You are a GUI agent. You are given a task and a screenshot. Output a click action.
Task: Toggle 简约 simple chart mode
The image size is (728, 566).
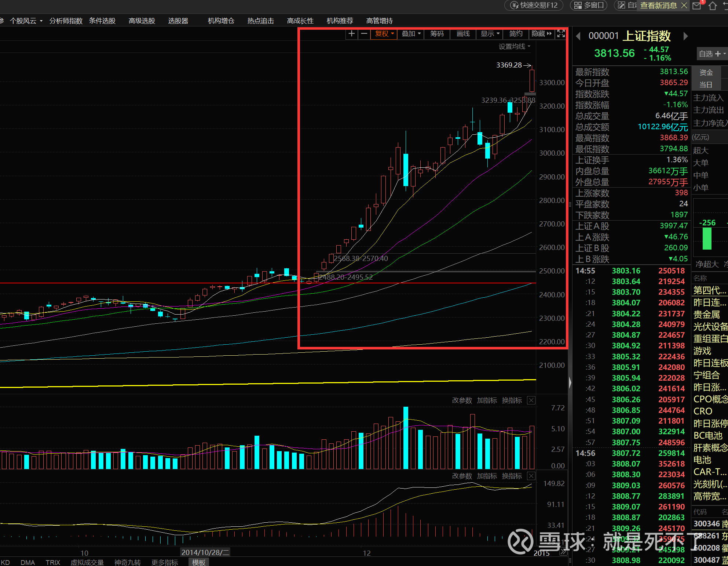click(x=516, y=34)
